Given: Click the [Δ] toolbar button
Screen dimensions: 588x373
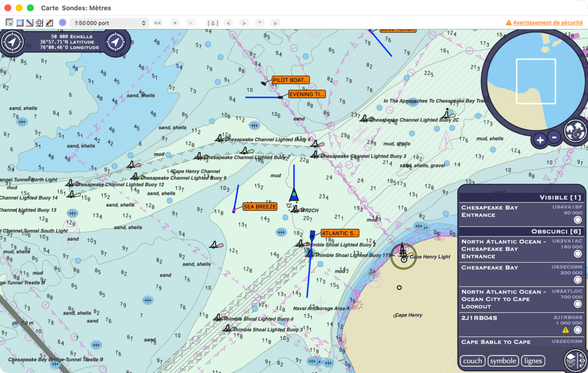Looking at the screenshot, I should click(x=213, y=23).
